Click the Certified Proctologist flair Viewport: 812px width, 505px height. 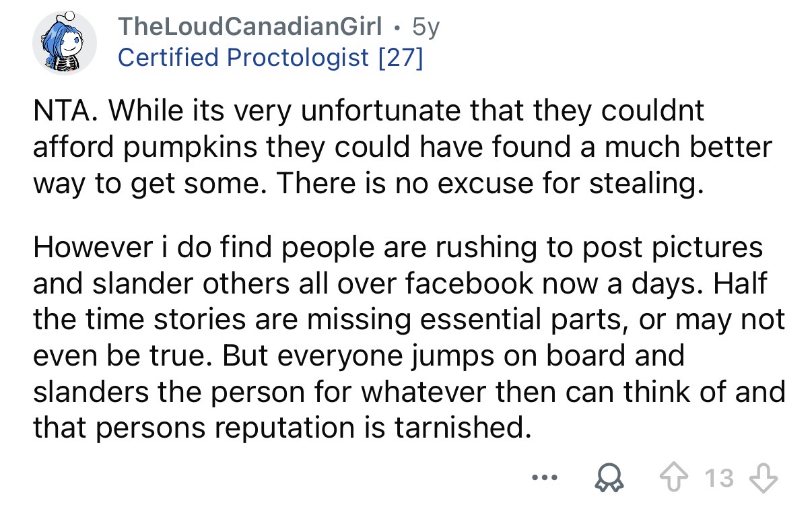tap(242, 58)
